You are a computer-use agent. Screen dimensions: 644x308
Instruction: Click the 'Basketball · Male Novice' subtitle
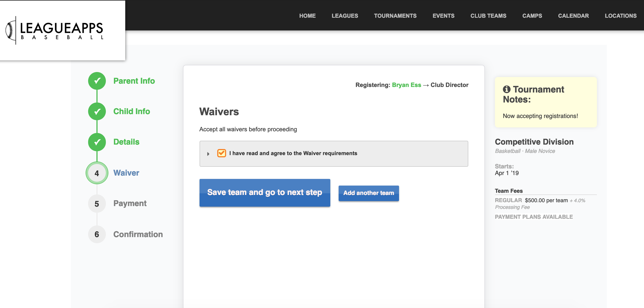(x=525, y=151)
